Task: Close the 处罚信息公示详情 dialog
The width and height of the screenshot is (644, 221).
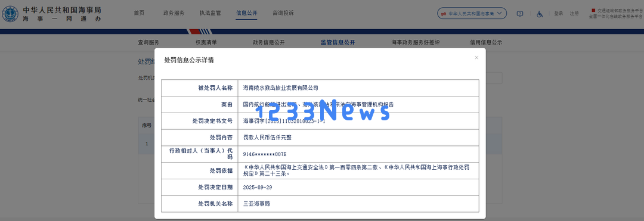Action: coord(476,58)
